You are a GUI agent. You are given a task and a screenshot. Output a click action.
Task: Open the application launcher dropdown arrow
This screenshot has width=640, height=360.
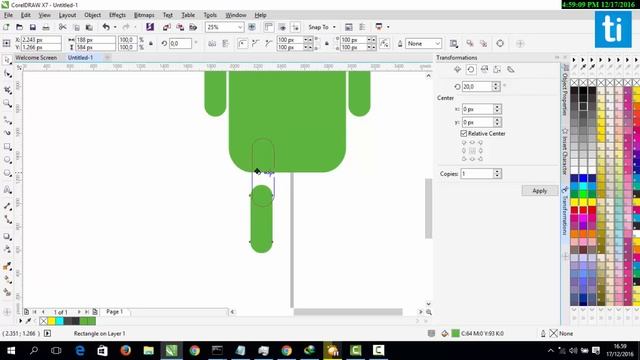point(388,27)
